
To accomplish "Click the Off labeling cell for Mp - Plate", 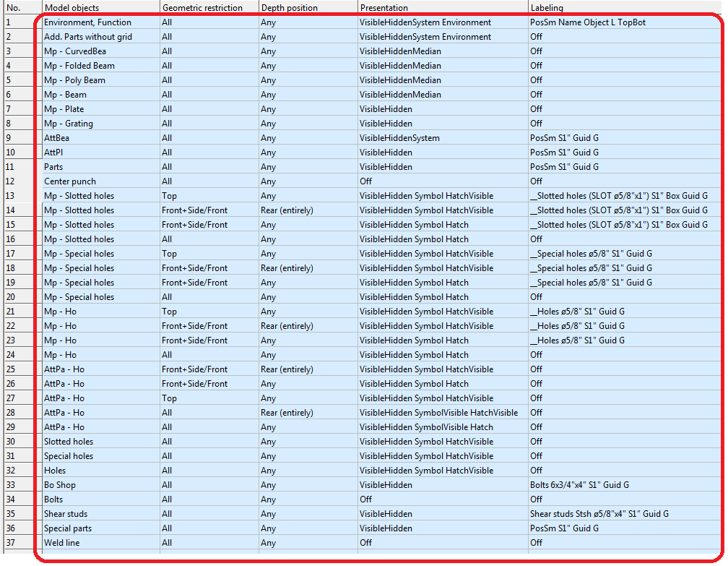I will click(x=626, y=108).
